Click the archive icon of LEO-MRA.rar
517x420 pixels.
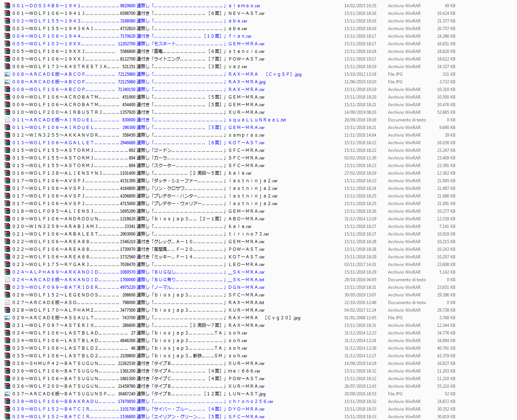7,265
